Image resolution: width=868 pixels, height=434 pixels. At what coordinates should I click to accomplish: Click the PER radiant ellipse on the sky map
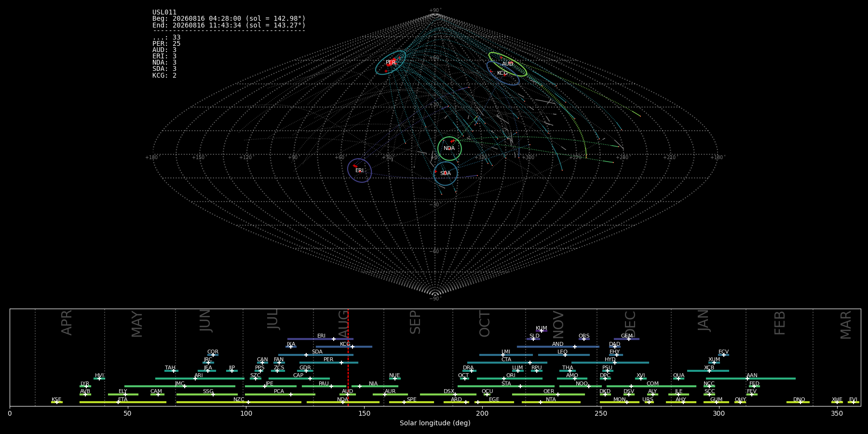click(x=391, y=62)
